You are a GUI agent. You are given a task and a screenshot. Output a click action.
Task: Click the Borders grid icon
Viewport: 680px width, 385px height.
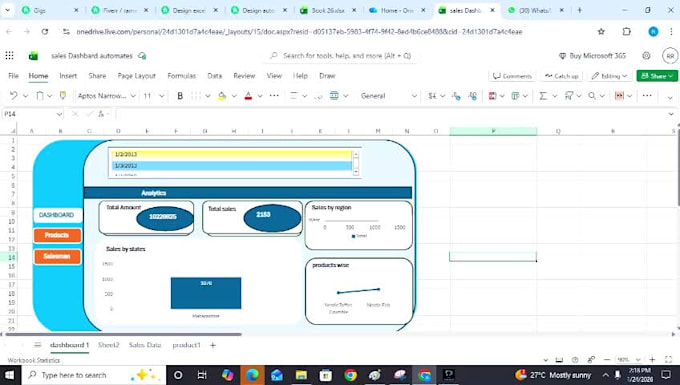pyautogui.click(x=196, y=96)
